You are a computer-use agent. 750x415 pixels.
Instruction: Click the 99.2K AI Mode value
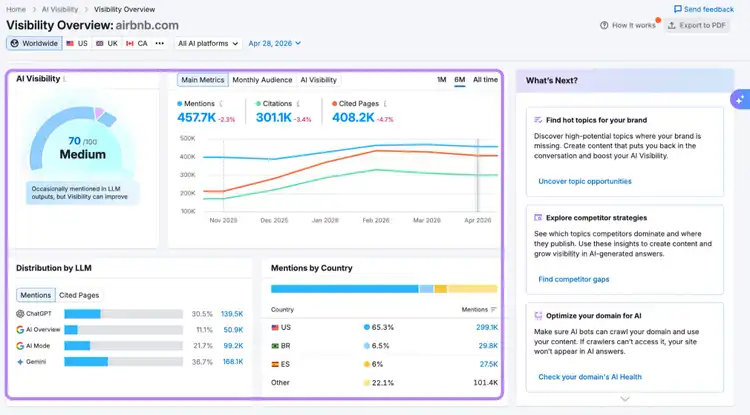click(x=233, y=346)
